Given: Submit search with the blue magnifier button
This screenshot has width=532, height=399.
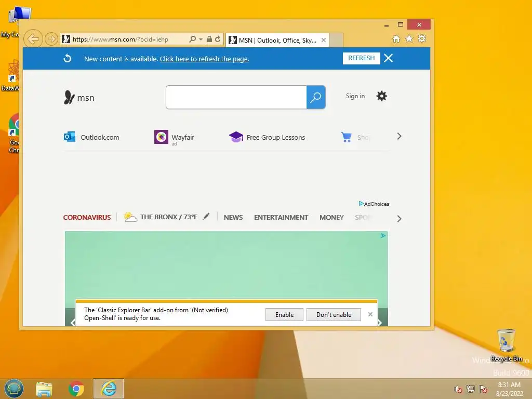Looking at the screenshot, I should pyautogui.click(x=316, y=97).
